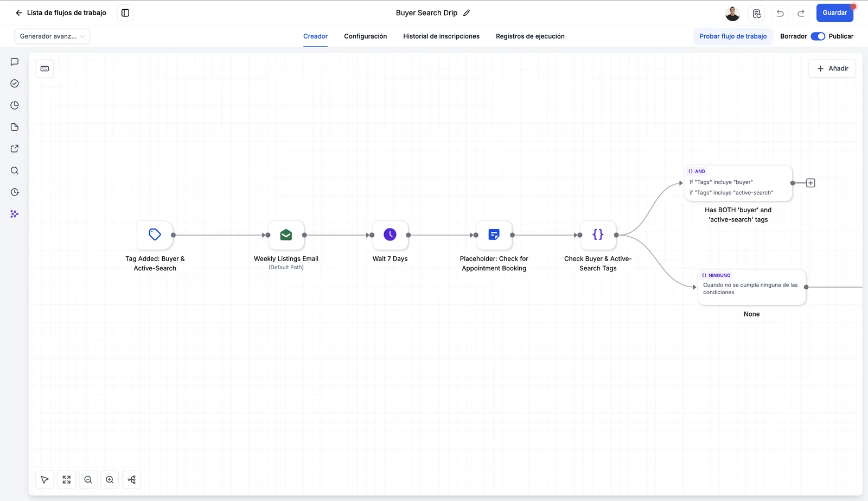Zoom in on the canvas

pyautogui.click(x=110, y=480)
